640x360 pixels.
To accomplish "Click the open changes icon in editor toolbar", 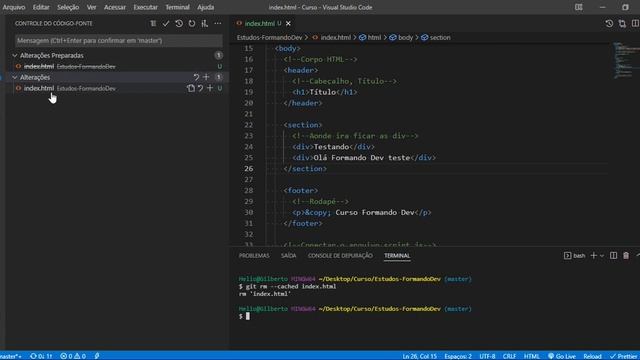I will pyautogui.click(x=622, y=24).
